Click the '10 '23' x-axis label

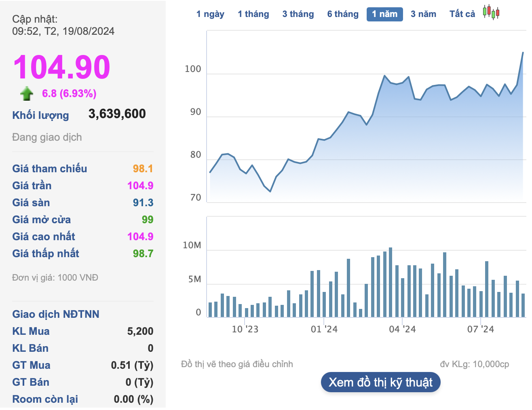tap(245, 329)
